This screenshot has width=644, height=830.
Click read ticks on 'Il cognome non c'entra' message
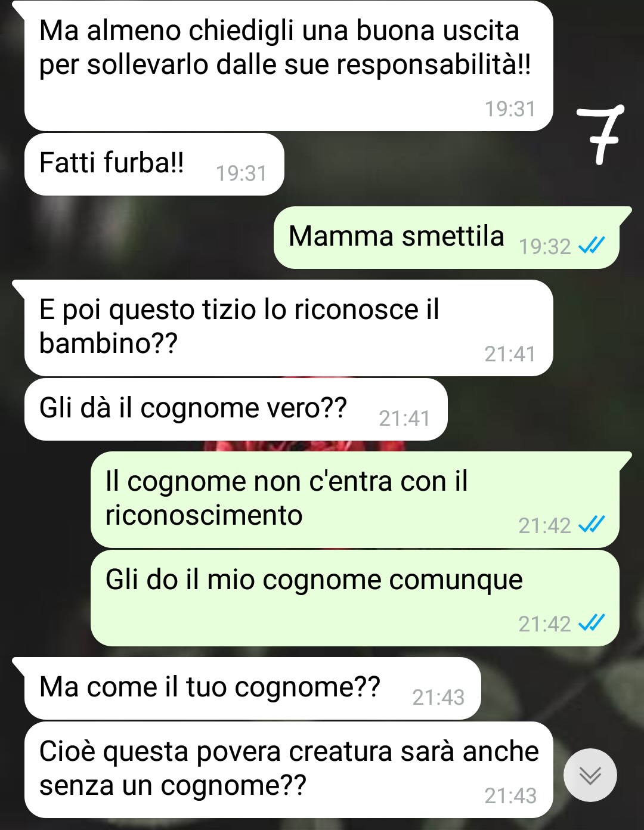pyautogui.click(x=592, y=525)
